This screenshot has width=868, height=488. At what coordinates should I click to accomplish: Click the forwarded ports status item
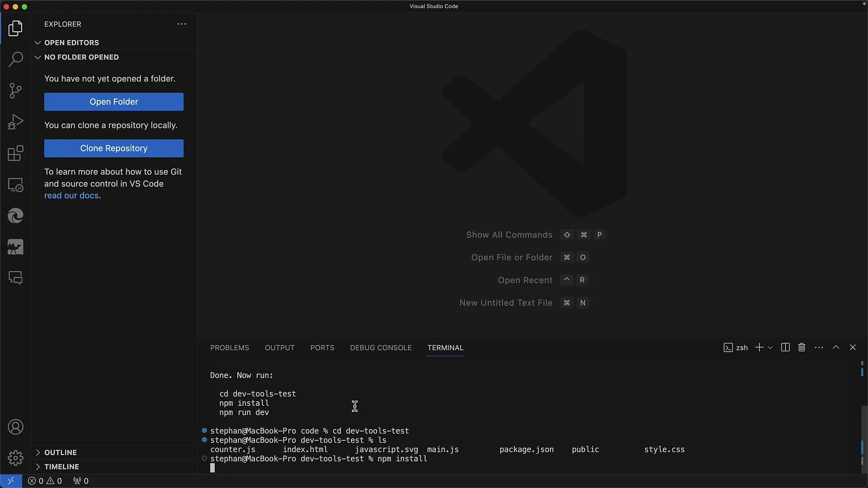pos(81,481)
